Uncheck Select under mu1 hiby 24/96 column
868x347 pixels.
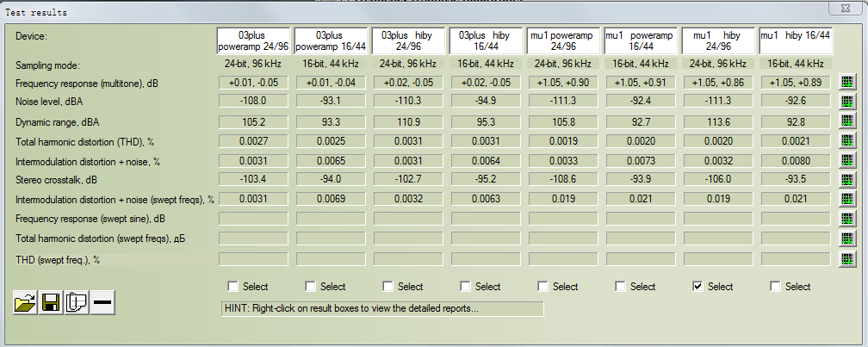[697, 287]
